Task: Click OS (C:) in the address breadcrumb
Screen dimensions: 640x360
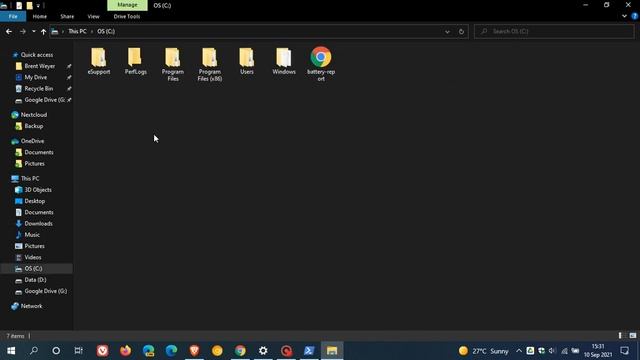Action: pos(106,31)
